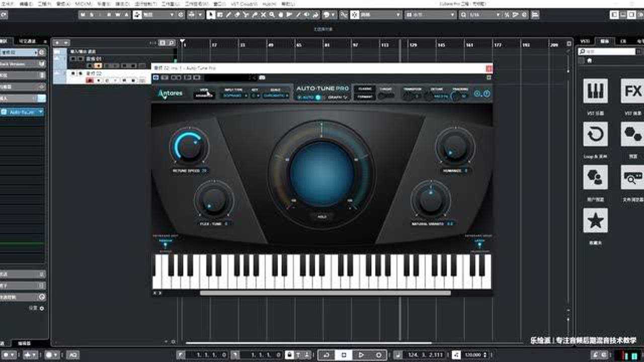Expand the Track Versions inspector section
Viewport: 644px width, 362px height.
pyautogui.click(x=23, y=64)
